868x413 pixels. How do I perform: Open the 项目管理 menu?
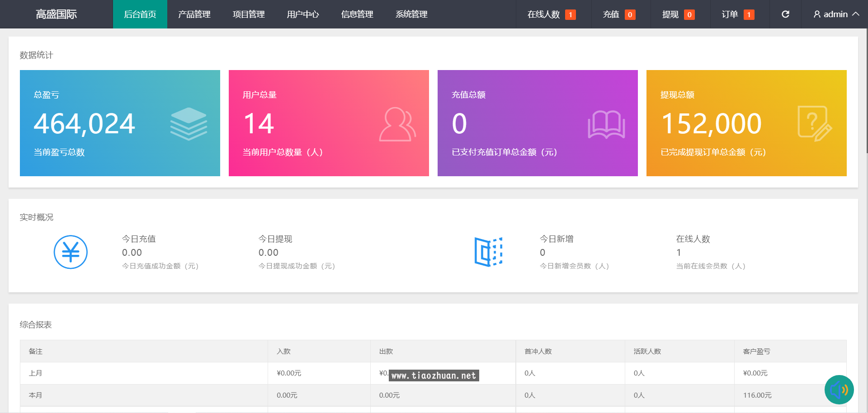pyautogui.click(x=249, y=14)
